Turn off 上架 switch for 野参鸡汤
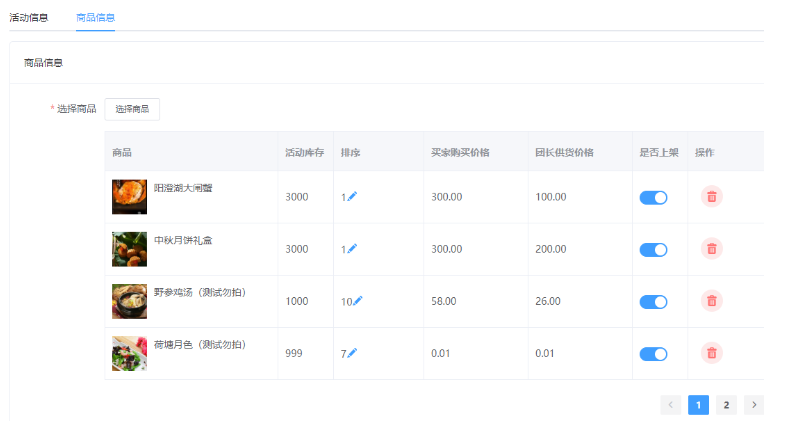 click(653, 302)
